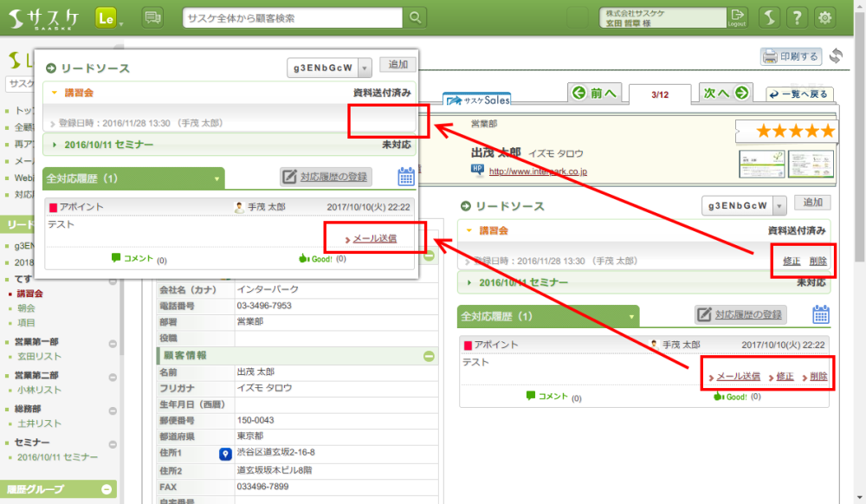Go to previous record with 前へ

tap(595, 93)
